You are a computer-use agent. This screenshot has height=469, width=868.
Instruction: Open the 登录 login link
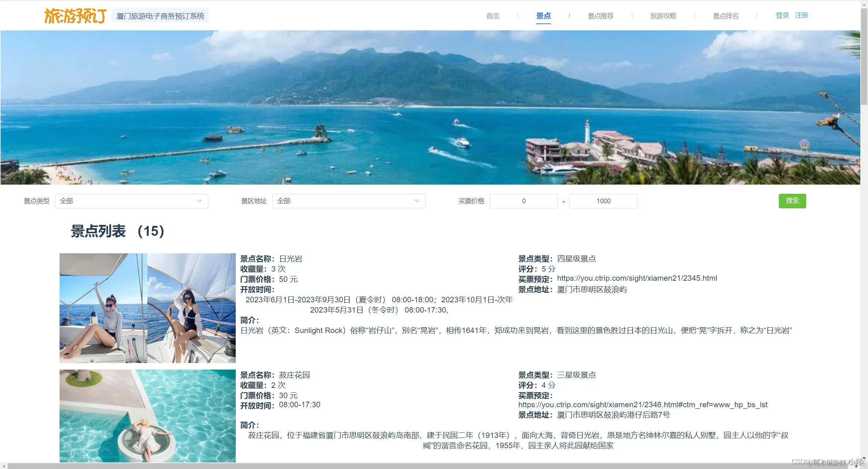coord(782,15)
